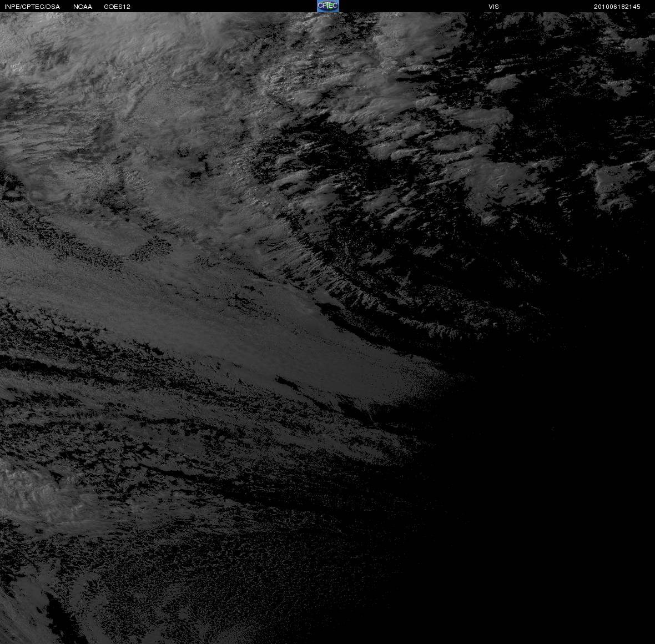The width and height of the screenshot is (655, 644).
Task: Click the NOAA label in header
Action: coord(83,7)
